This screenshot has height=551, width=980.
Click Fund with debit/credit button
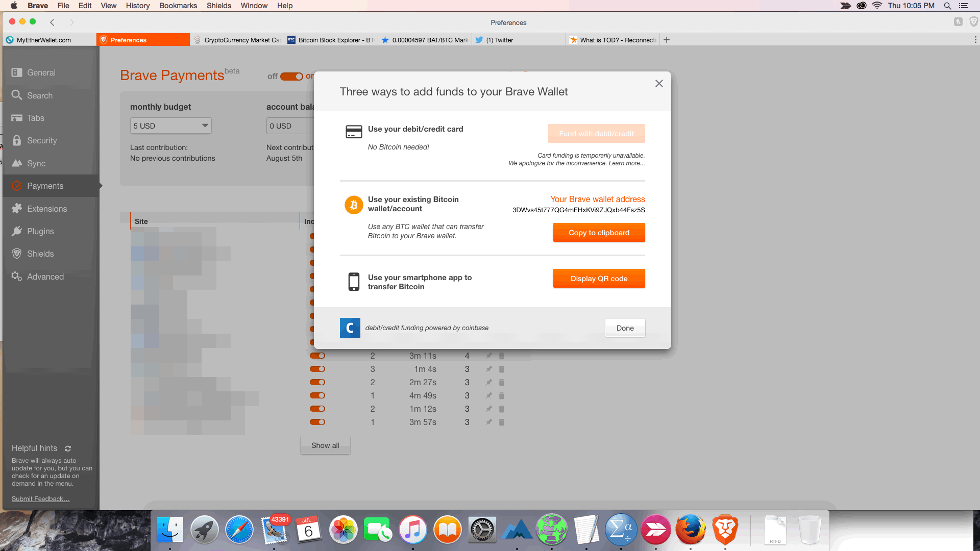click(596, 134)
